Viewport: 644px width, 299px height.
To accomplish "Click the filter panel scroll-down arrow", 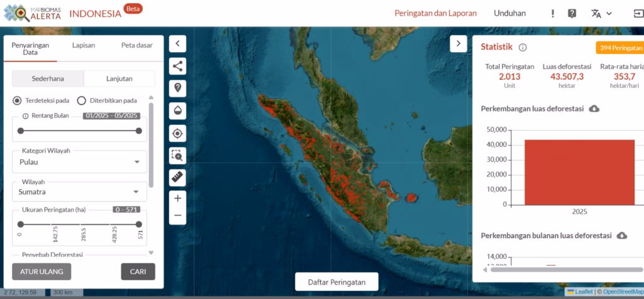I will (x=151, y=253).
